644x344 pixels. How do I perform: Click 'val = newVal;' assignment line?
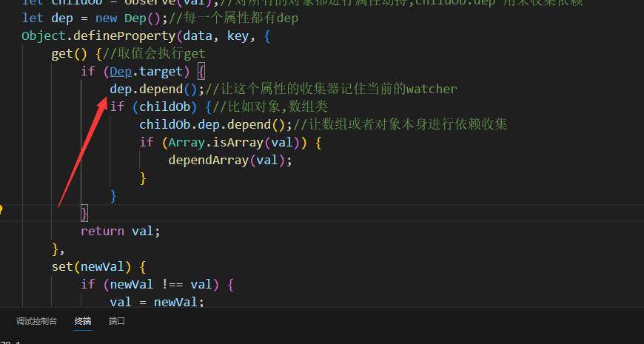(157, 302)
